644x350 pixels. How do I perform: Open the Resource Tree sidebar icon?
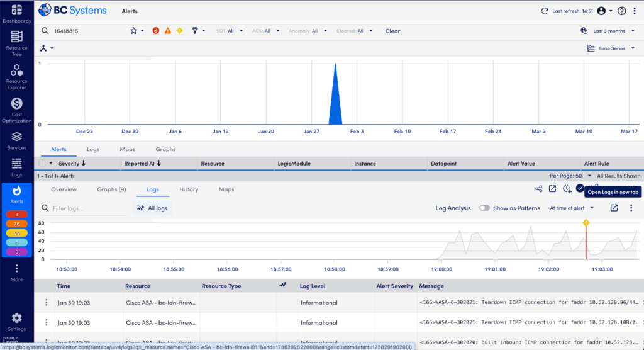click(x=16, y=43)
